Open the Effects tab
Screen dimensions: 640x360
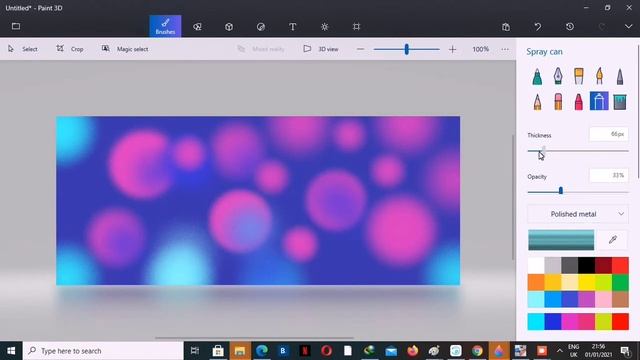[324, 27]
